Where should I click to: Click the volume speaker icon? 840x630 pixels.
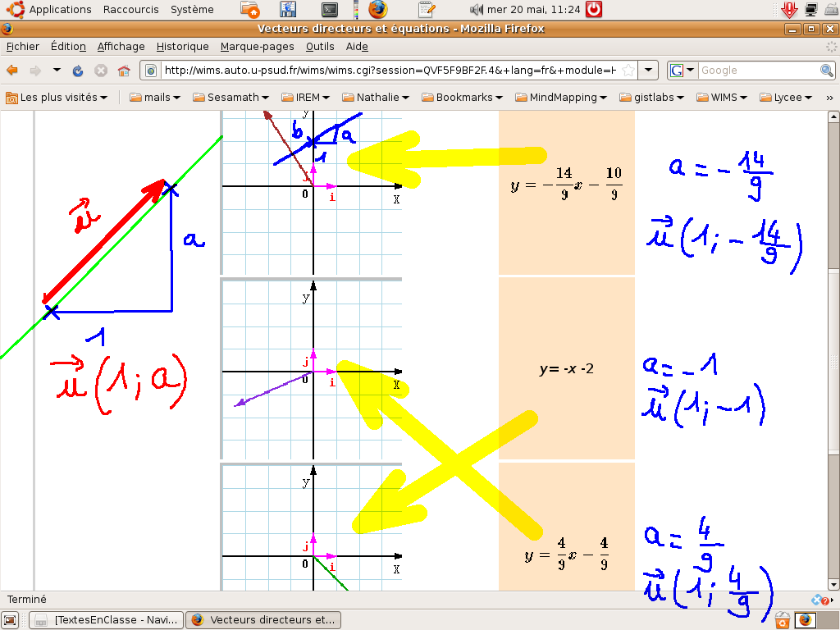[x=476, y=10]
